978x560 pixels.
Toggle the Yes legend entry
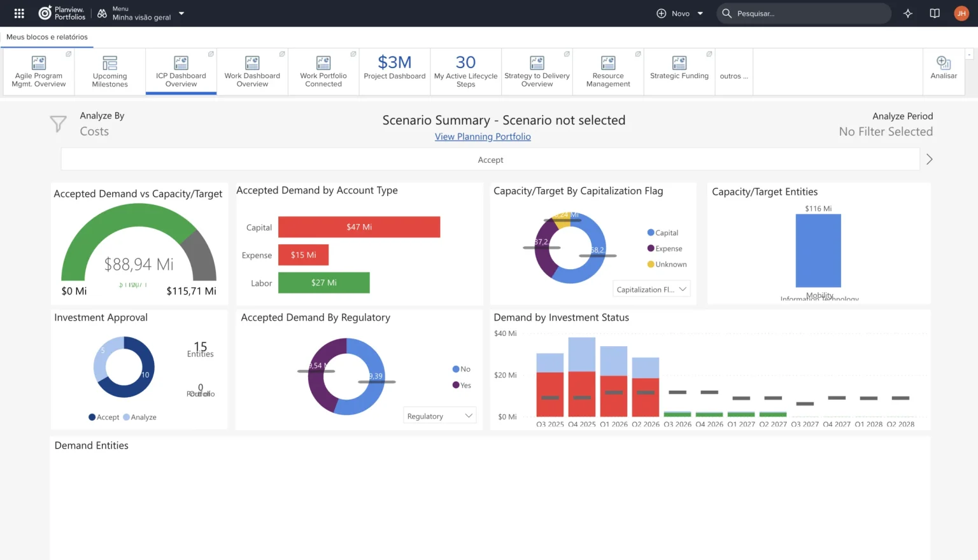pos(462,385)
